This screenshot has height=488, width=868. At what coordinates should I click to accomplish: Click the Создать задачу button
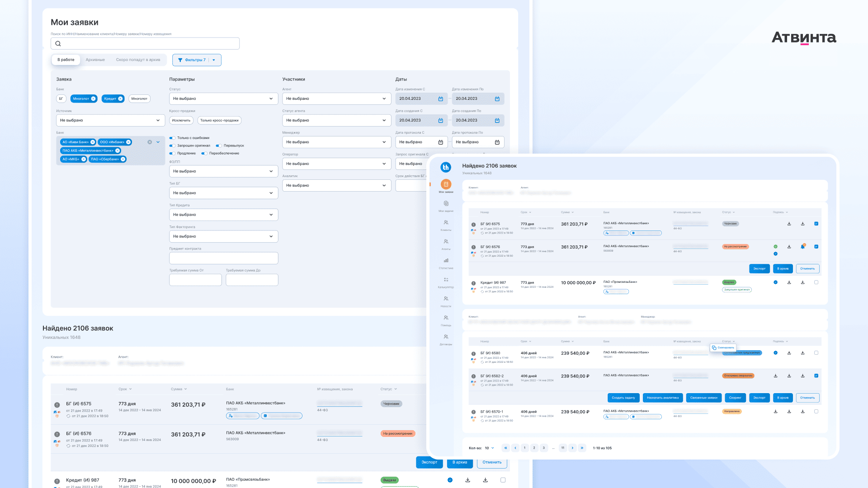pos(623,398)
